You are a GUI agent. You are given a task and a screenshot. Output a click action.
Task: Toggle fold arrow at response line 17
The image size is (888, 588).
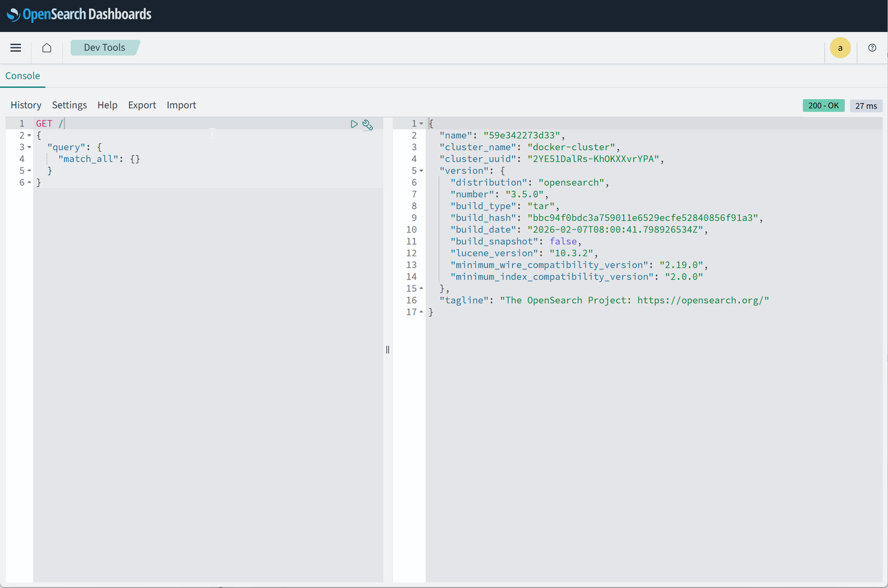(421, 312)
